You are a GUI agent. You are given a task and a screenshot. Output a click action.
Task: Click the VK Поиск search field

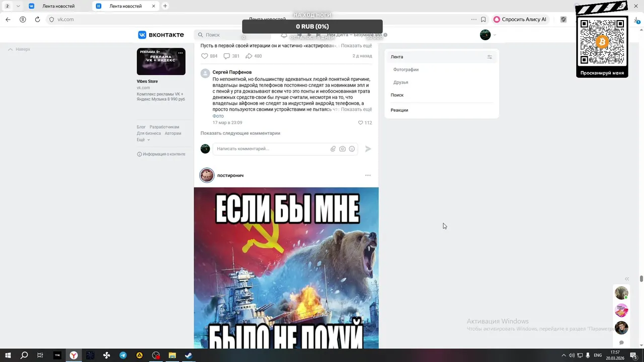(x=232, y=35)
